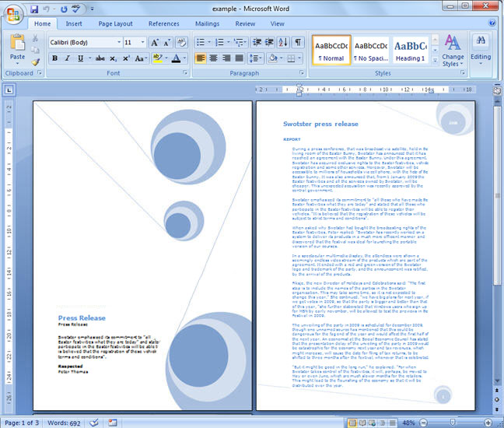
Task: Apply yellow text highlight color
Action: click(x=157, y=58)
